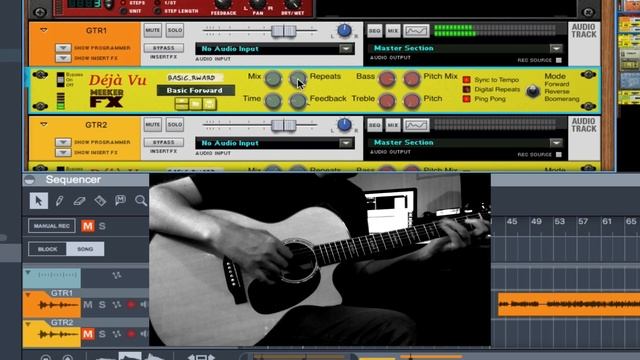Click SEQ button on GTR2 rack device
Viewport: 640px width, 360px height.
[374, 125]
